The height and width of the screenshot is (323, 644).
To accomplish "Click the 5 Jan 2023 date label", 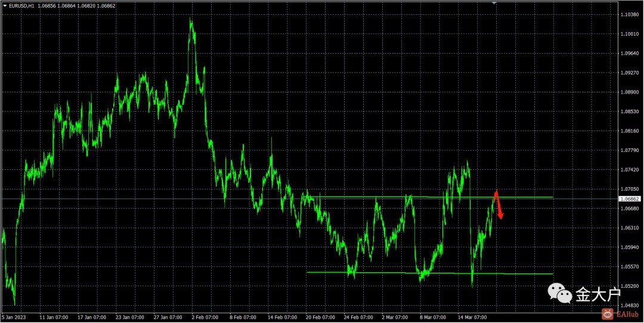I will (13, 317).
